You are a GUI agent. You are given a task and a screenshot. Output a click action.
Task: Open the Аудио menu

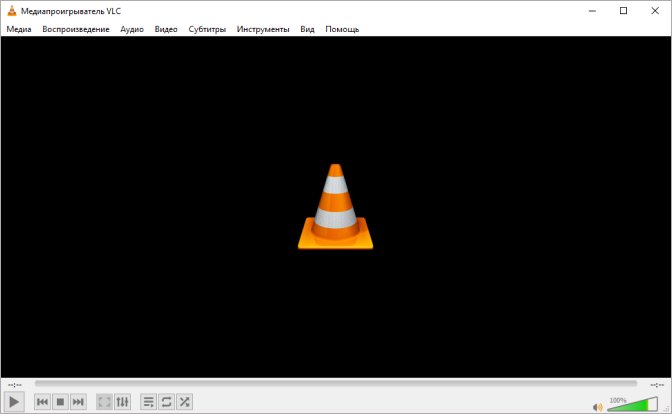pos(132,29)
